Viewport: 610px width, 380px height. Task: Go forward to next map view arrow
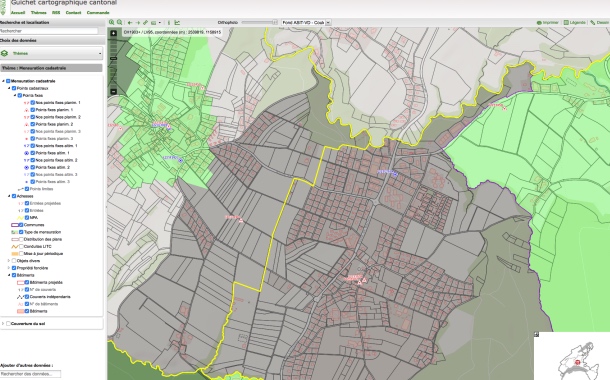coord(137,23)
